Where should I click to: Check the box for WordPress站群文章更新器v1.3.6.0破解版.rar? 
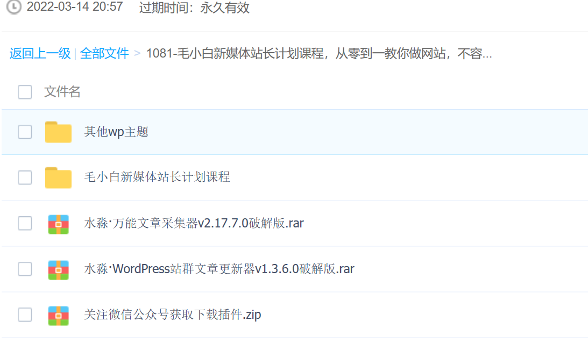[25, 269]
